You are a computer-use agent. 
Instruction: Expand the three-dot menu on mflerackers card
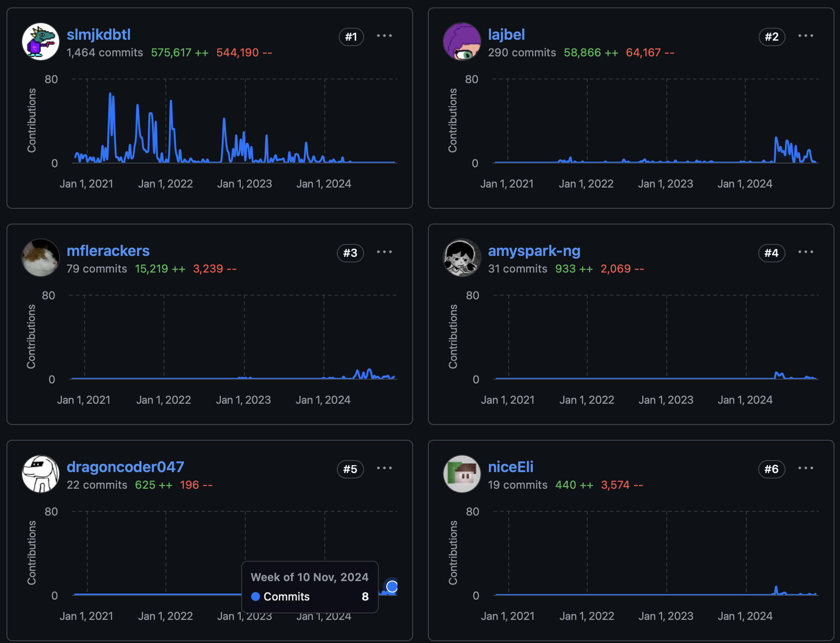click(x=384, y=252)
